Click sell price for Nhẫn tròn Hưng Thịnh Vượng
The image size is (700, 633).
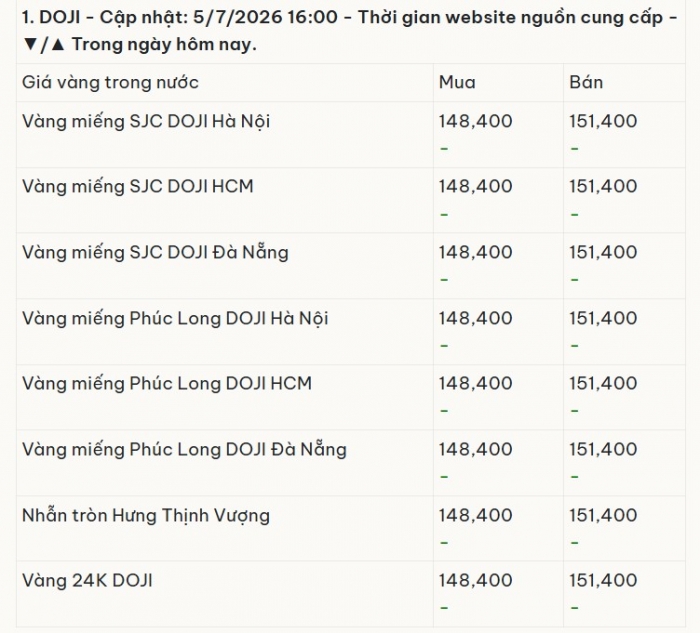(603, 515)
